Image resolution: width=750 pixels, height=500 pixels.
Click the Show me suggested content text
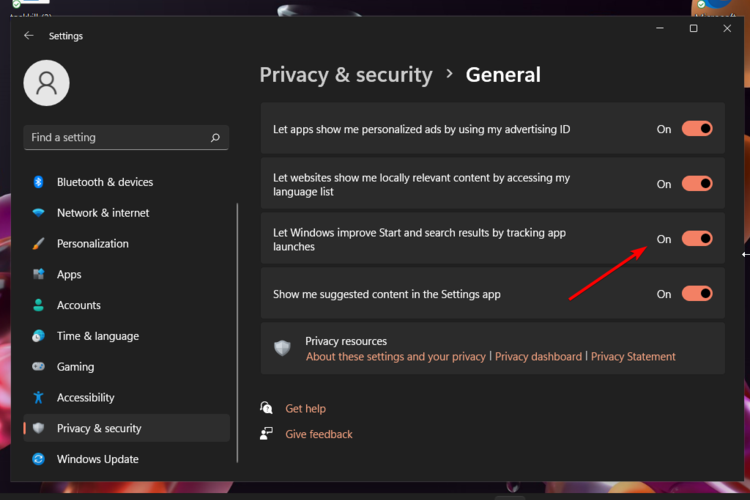(386, 294)
